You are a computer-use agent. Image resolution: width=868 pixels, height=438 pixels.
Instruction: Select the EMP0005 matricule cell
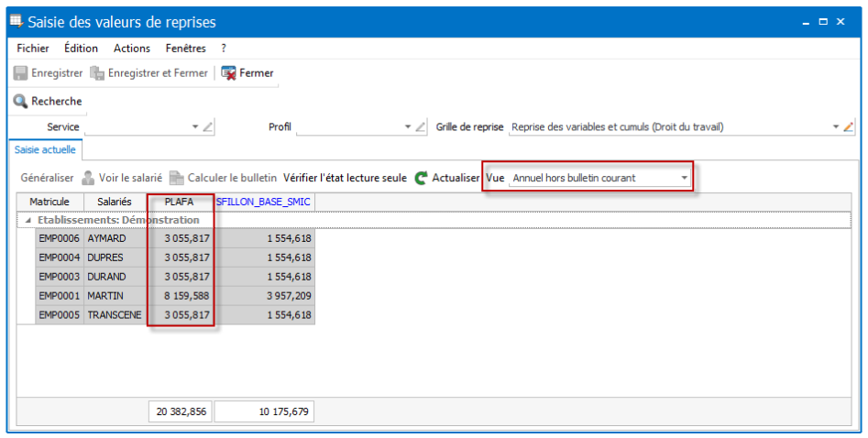(60, 315)
